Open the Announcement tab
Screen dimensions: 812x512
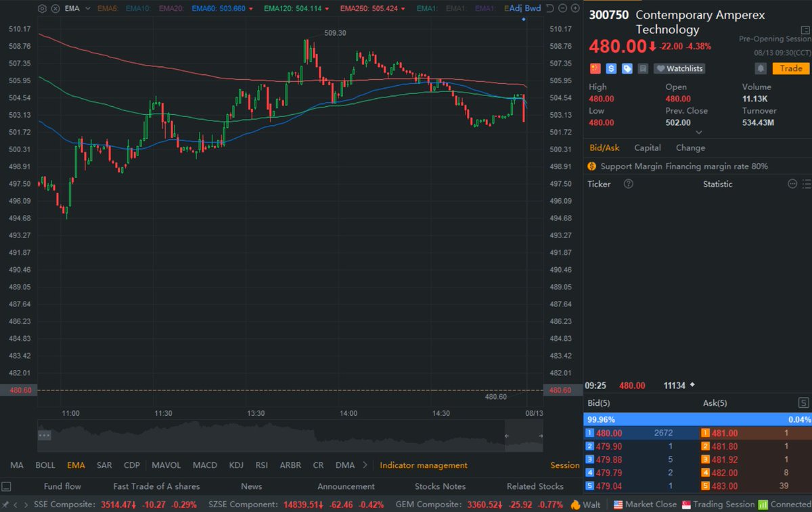pos(346,486)
